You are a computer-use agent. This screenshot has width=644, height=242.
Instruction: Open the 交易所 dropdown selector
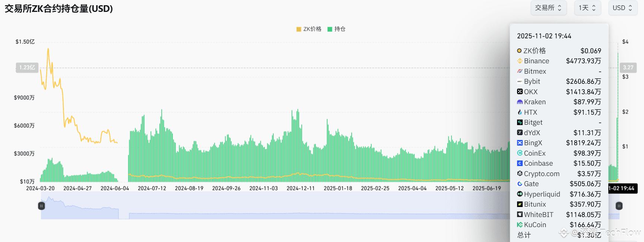click(549, 8)
